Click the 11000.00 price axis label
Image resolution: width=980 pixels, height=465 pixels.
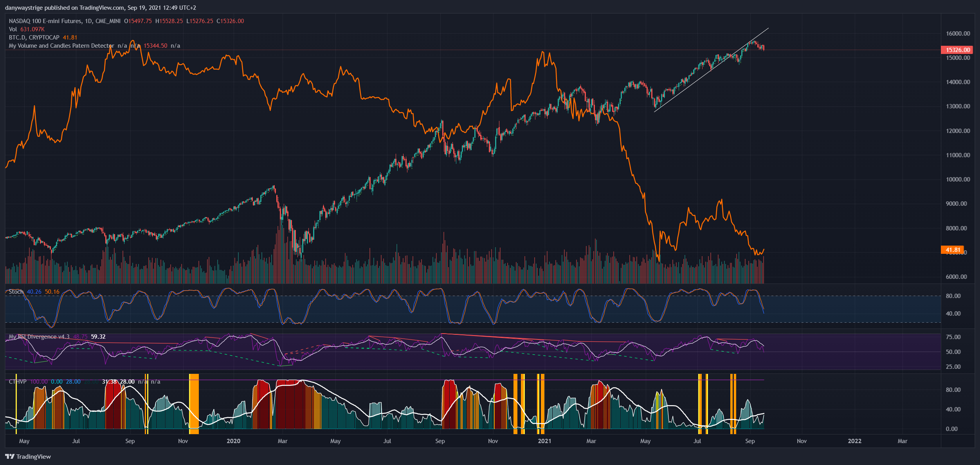pos(958,155)
